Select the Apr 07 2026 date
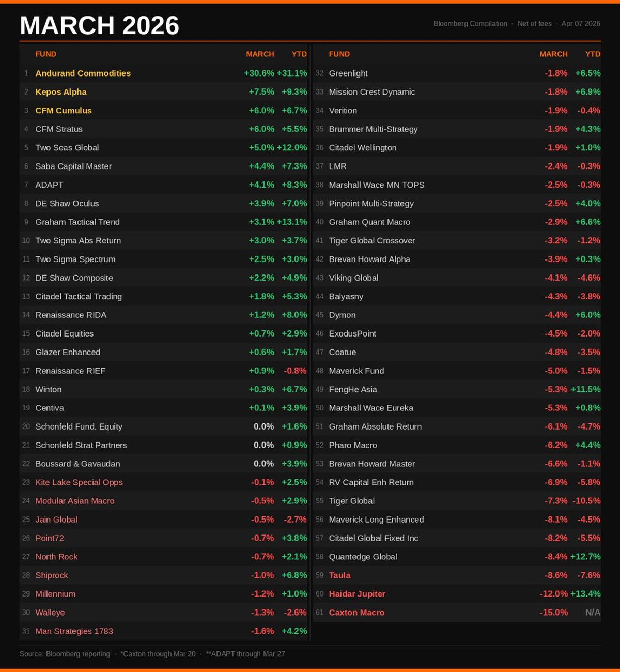Image resolution: width=620 pixels, height=672 pixels. pos(582,23)
